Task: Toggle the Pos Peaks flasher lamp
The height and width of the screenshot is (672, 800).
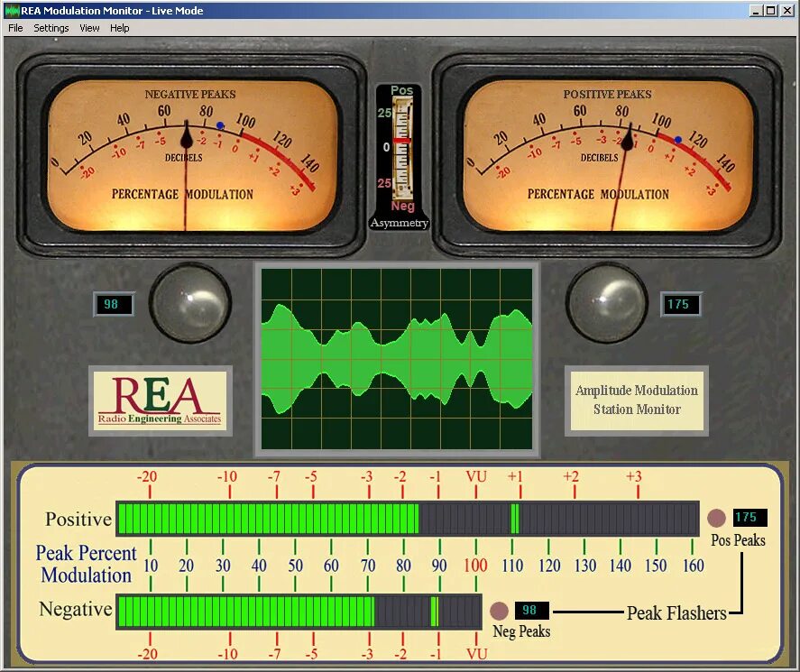Action: point(715,518)
